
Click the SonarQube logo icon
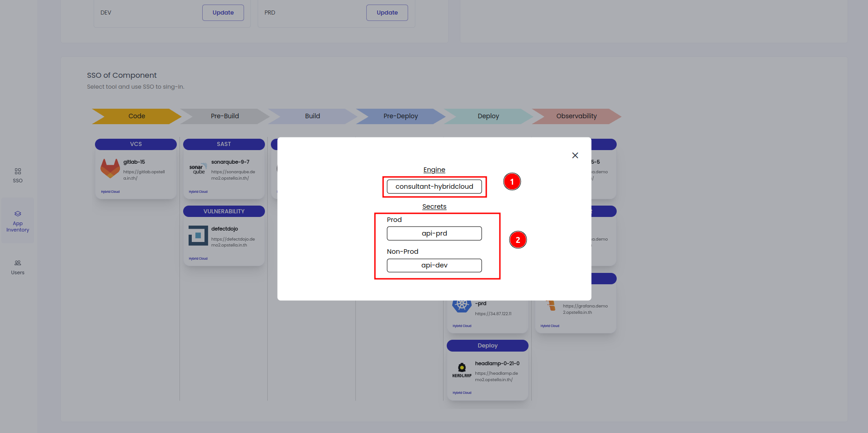pyautogui.click(x=198, y=169)
